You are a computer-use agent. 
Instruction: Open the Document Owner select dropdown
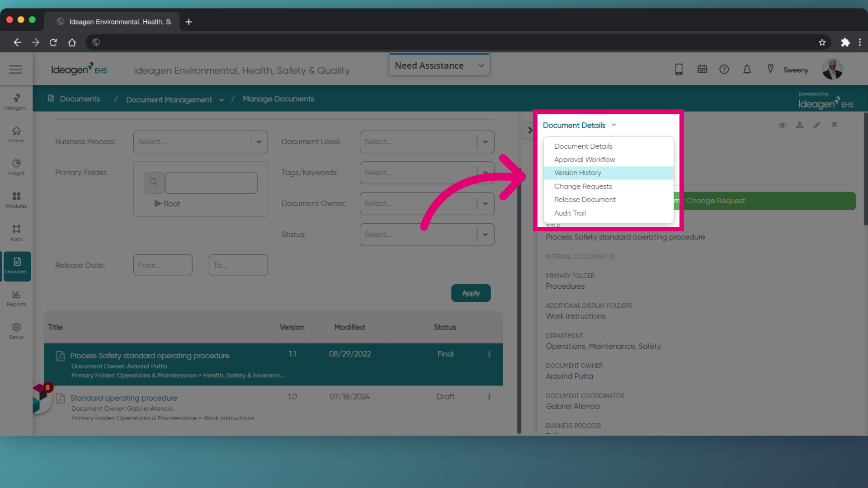pos(427,204)
